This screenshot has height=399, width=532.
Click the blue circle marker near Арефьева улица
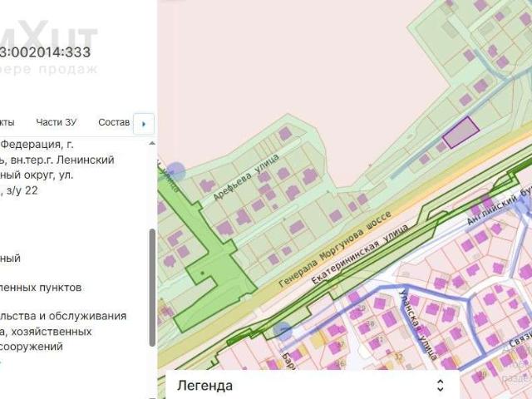pos(175,170)
